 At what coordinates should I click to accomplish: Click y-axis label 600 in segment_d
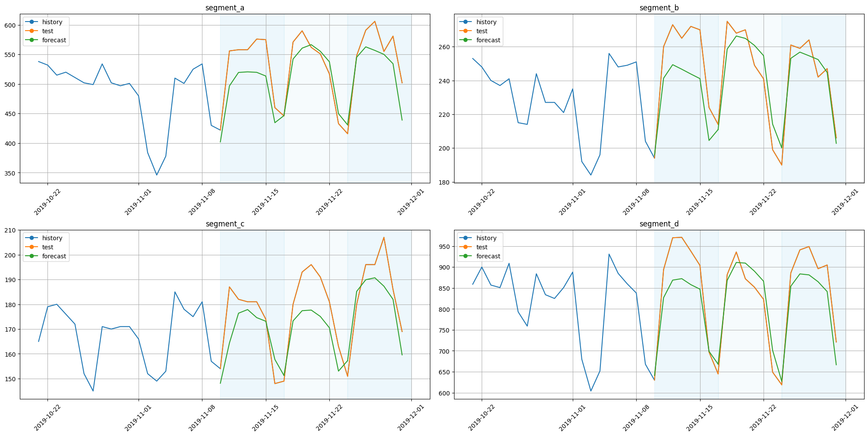(x=445, y=393)
